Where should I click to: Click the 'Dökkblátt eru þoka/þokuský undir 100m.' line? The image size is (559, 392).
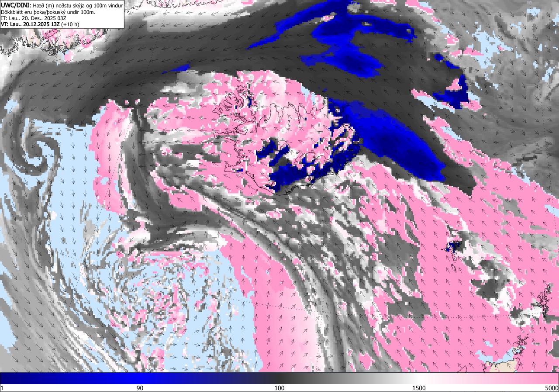(48, 12)
